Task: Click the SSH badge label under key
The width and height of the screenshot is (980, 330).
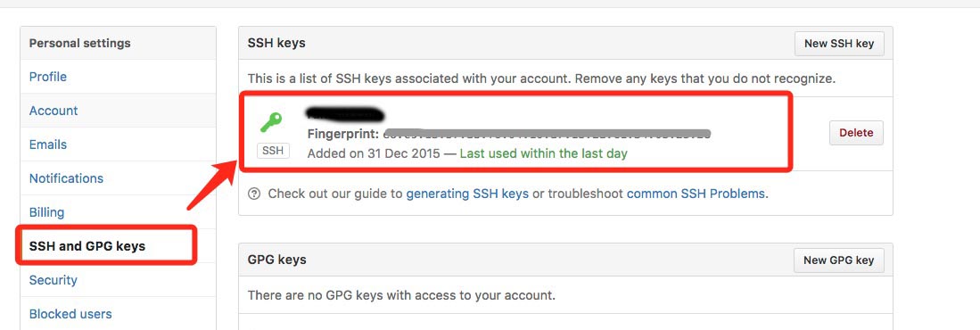Action: [x=273, y=151]
